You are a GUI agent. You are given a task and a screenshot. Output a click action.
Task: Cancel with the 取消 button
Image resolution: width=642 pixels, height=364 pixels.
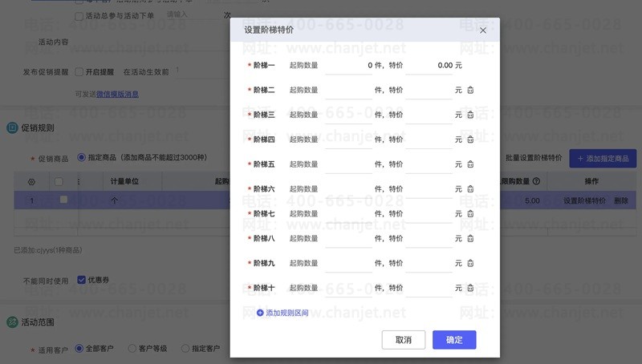(x=404, y=340)
